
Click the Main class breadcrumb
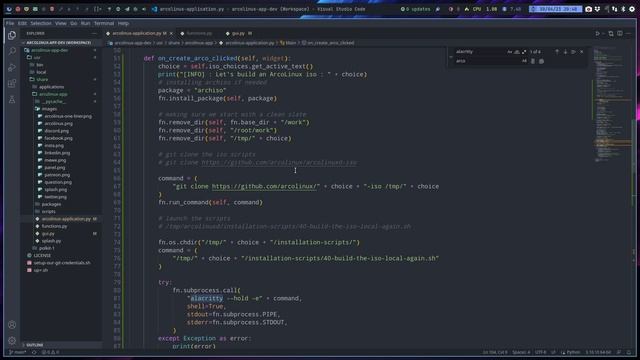click(288, 43)
